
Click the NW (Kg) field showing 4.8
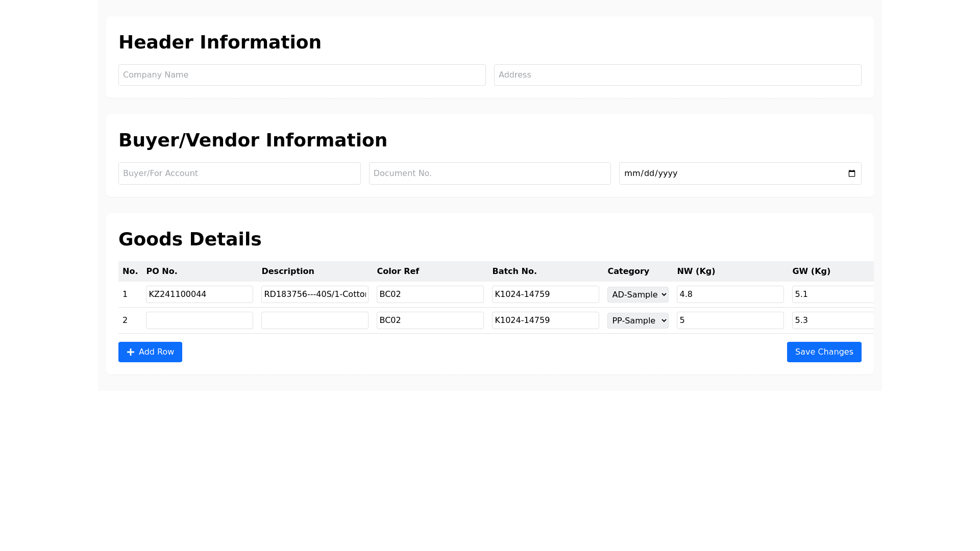pyautogui.click(x=730, y=294)
